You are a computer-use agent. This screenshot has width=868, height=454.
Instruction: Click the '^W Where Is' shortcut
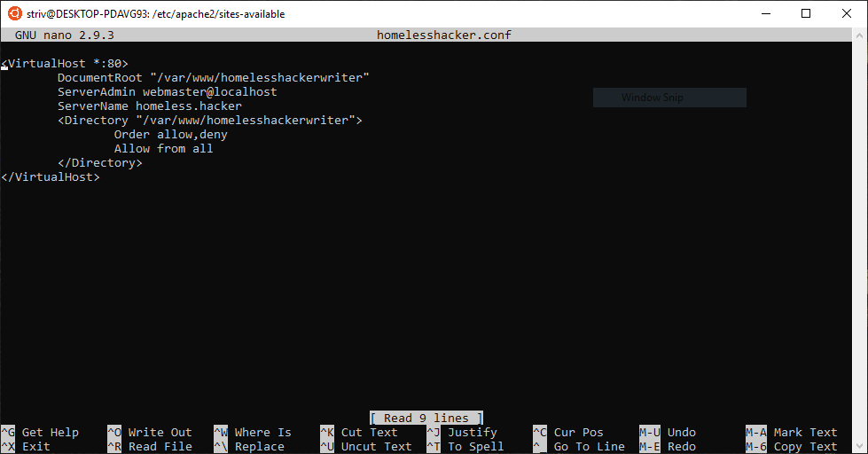[253, 433]
